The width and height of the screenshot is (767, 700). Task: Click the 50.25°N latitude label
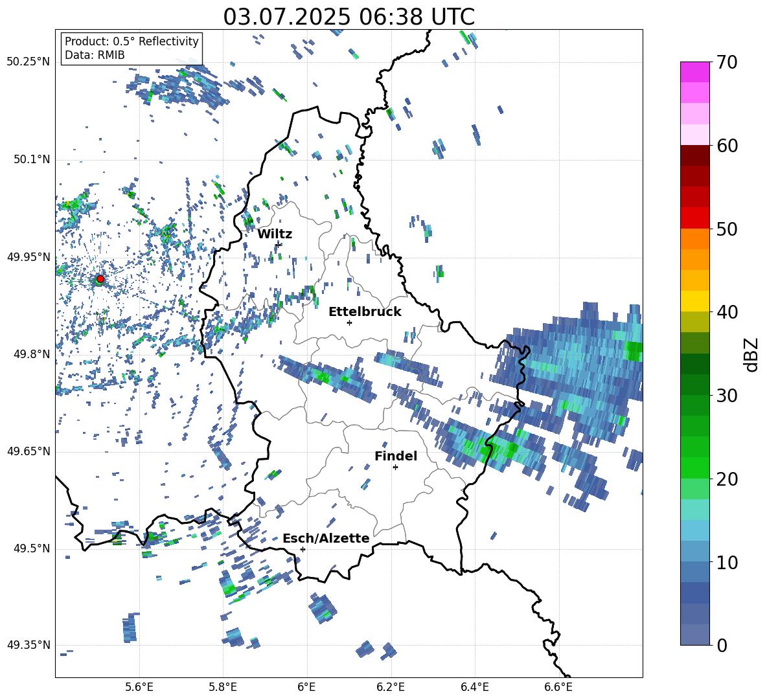(x=29, y=62)
